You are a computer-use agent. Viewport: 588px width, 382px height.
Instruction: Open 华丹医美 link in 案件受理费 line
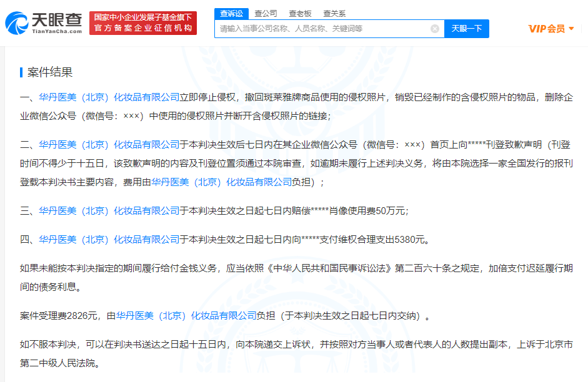186,316
